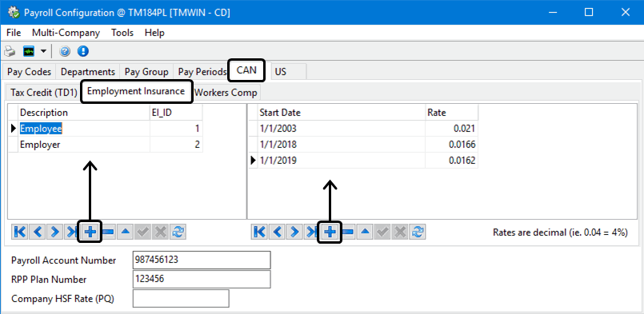Click rate cell 0.0162
Image resolution: width=644 pixels, height=314 pixels.
(x=452, y=161)
